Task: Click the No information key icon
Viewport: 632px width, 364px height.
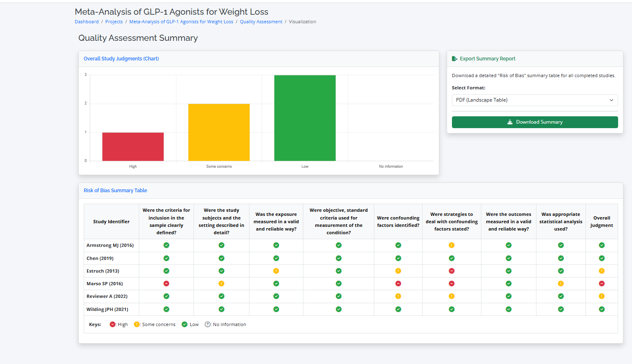Action: coord(208,324)
